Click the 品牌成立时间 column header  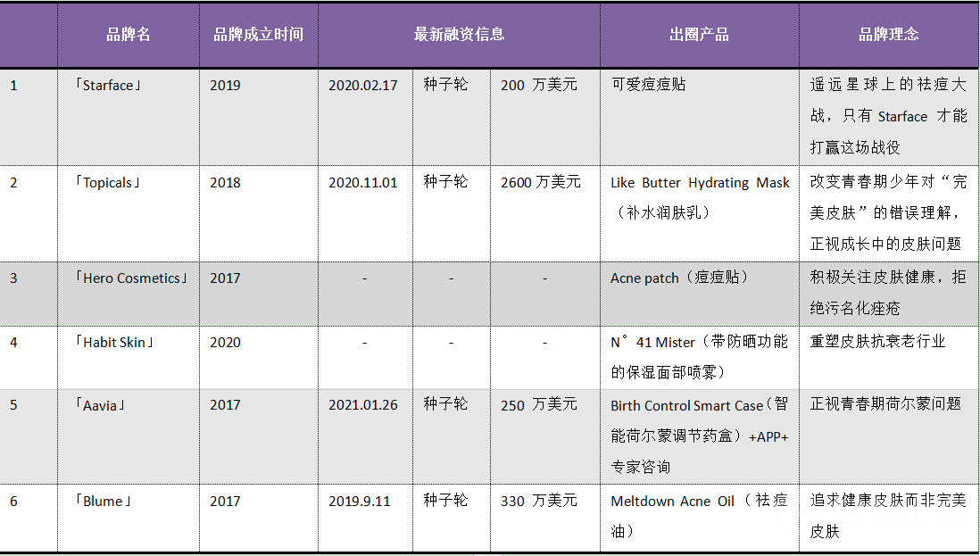click(258, 34)
